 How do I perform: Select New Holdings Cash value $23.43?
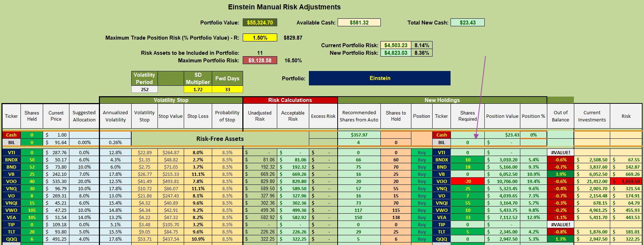pyautogui.click(x=502, y=135)
